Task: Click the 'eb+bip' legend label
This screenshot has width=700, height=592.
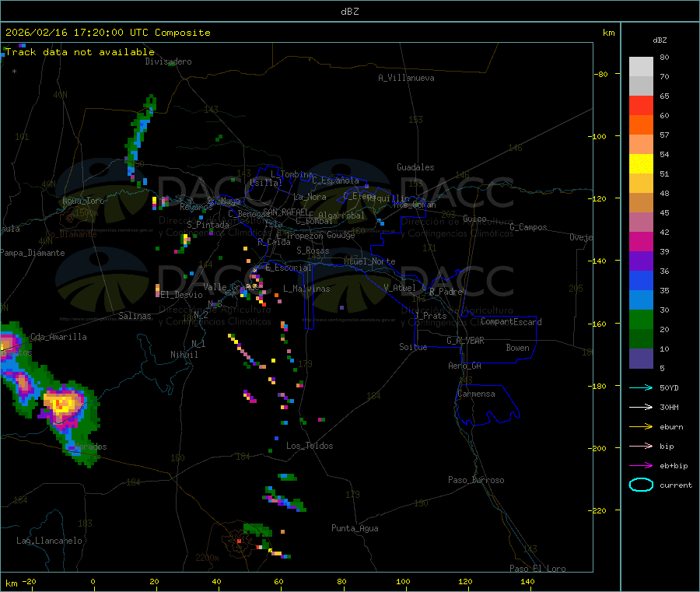Action: coord(674,466)
